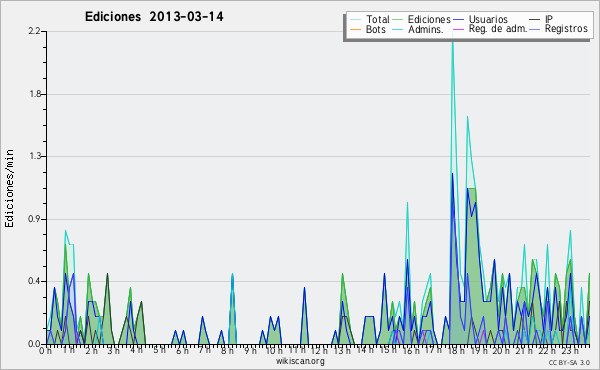Click the 0.9 y-axis value label
This screenshot has width=600, height=370.
point(34,219)
